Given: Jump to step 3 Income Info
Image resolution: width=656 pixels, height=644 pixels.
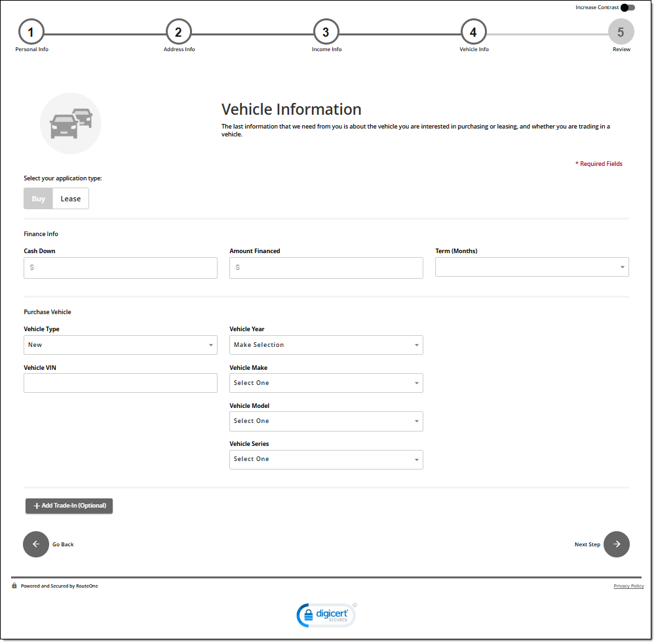Looking at the screenshot, I should [x=326, y=31].
